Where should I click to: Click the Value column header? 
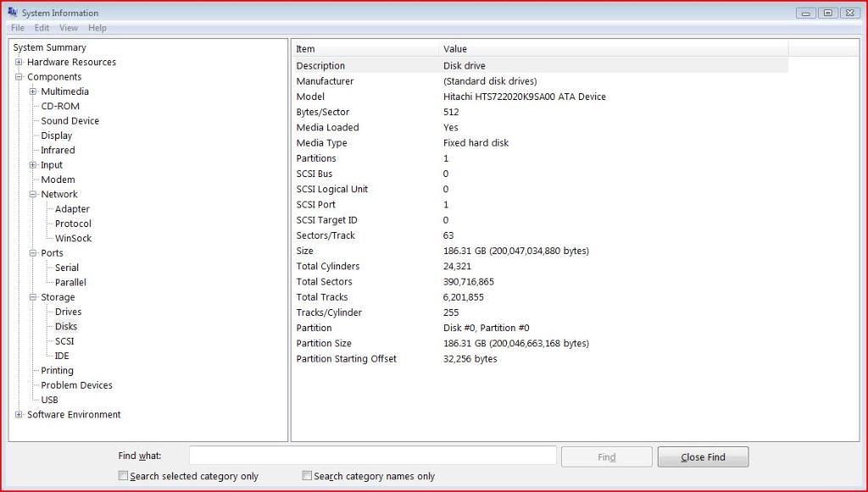click(x=455, y=49)
